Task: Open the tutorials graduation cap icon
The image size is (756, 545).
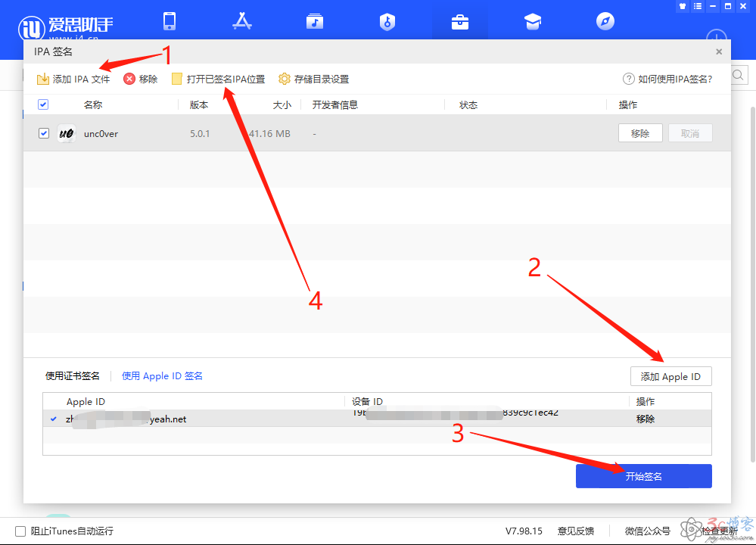Action: tap(533, 22)
